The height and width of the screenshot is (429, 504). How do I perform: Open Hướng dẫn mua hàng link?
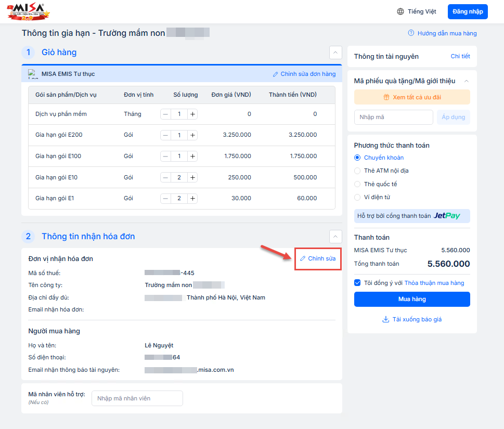[x=442, y=33]
